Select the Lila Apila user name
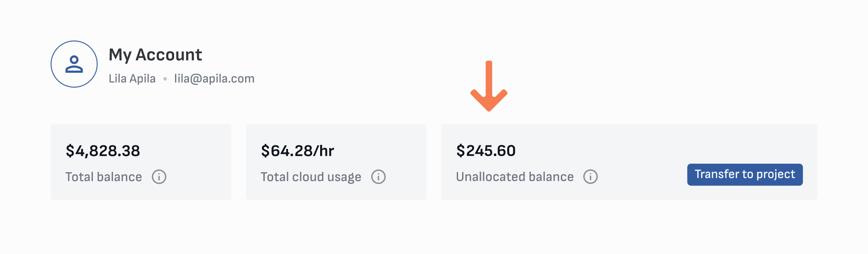868x254 pixels. tap(132, 79)
